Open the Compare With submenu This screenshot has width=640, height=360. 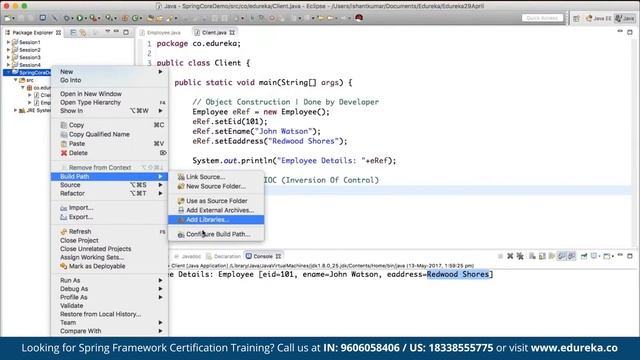pos(109,331)
